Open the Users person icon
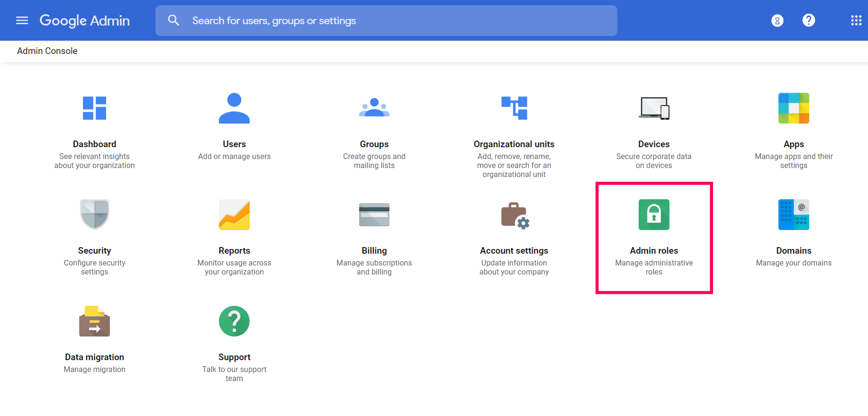Screen dimensions: 868x416 (x=235, y=108)
